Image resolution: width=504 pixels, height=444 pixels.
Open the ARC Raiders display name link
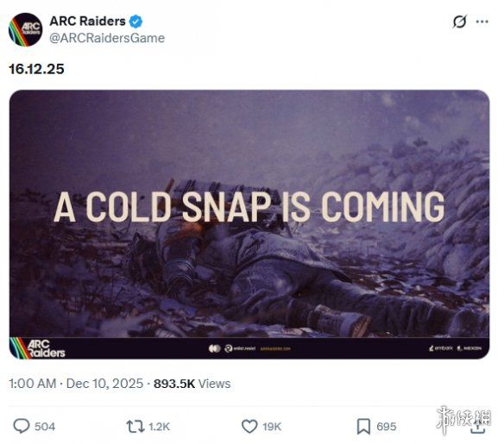pyautogui.click(x=87, y=22)
